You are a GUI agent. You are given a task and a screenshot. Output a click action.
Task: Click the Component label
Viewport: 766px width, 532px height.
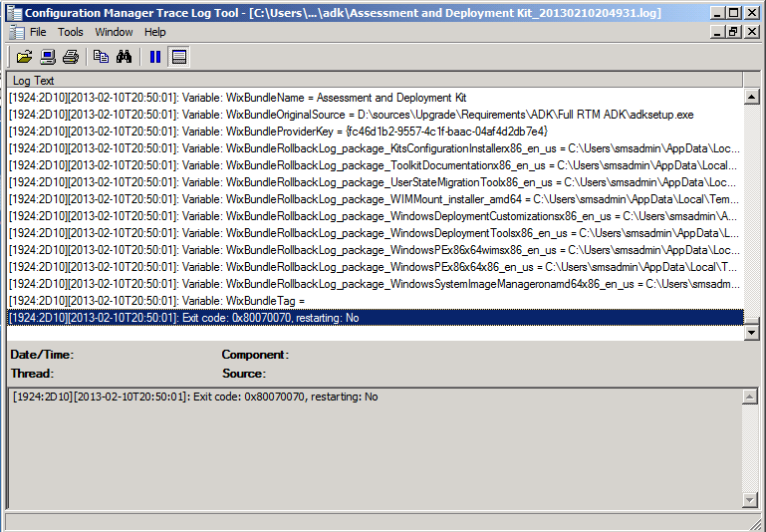pyautogui.click(x=255, y=355)
